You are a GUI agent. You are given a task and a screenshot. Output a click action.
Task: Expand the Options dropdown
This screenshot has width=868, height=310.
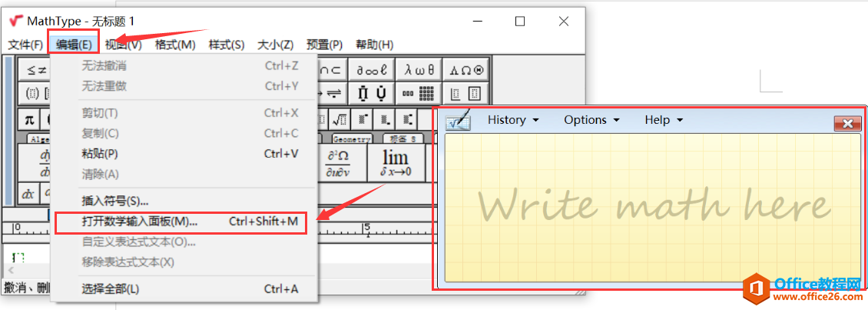click(x=591, y=120)
